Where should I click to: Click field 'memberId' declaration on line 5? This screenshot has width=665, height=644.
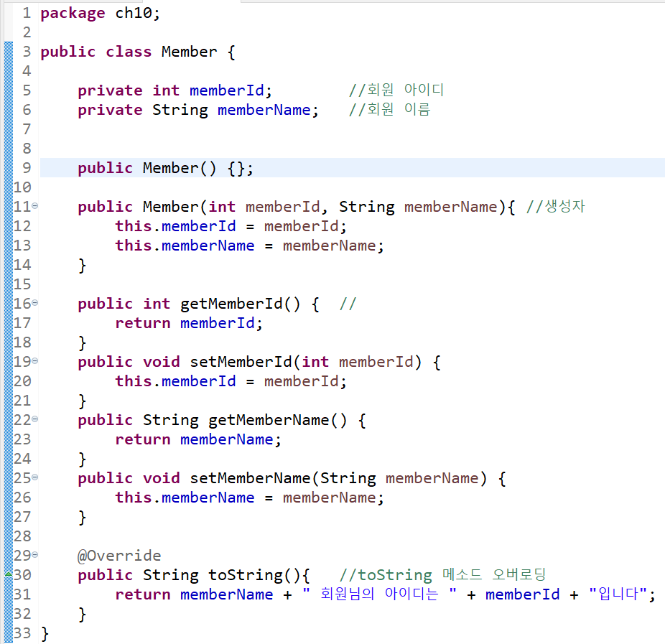coord(226,90)
